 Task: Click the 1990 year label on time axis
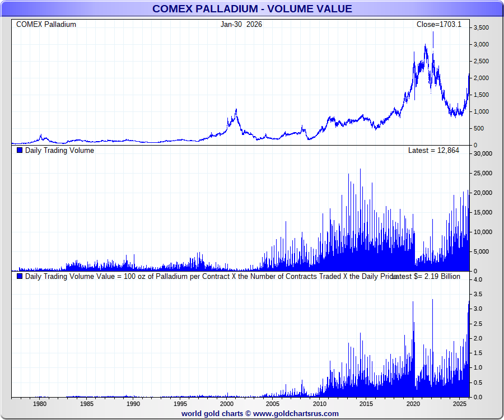133,404
